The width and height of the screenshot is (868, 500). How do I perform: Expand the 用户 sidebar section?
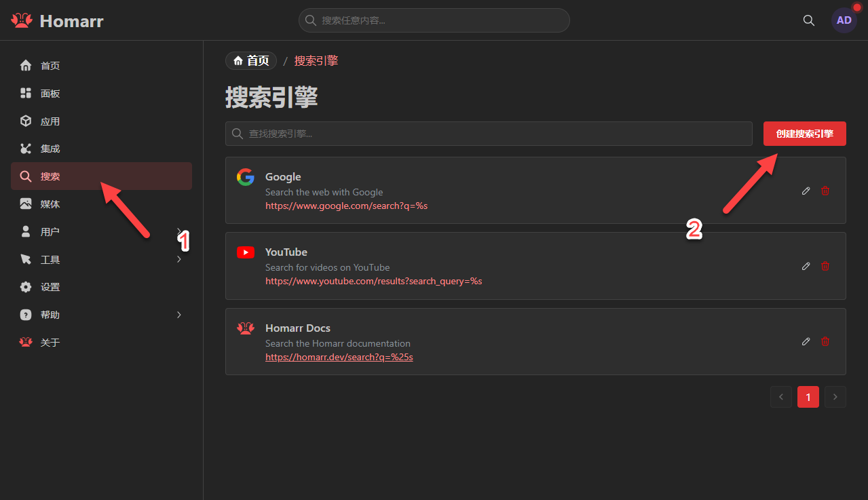point(101,232)
